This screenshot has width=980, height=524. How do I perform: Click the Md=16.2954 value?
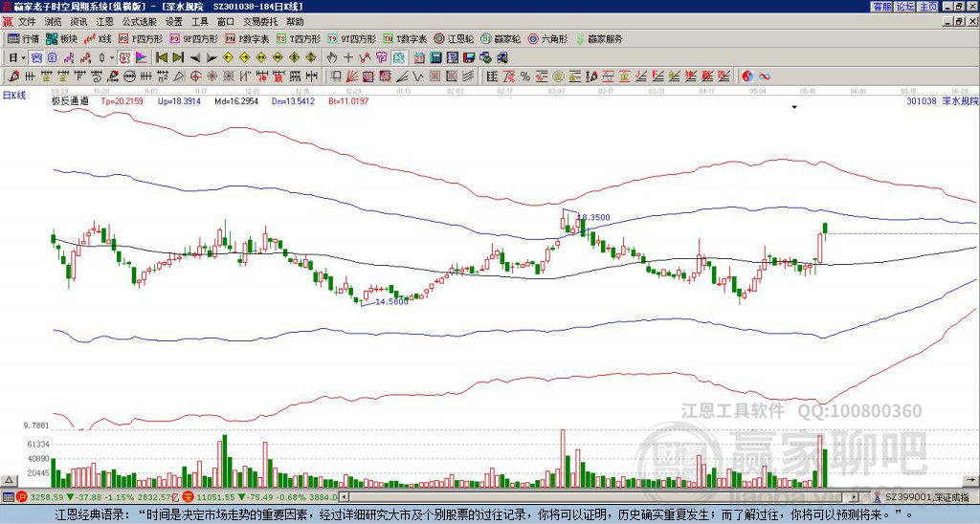236,100
